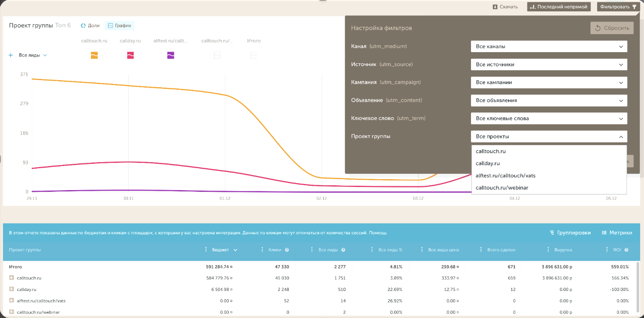Click help icon next to ROI column

[626, 250]
